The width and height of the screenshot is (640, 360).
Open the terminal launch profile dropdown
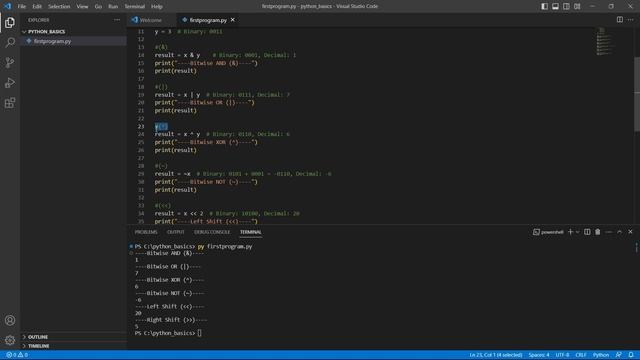coord(578,232)
